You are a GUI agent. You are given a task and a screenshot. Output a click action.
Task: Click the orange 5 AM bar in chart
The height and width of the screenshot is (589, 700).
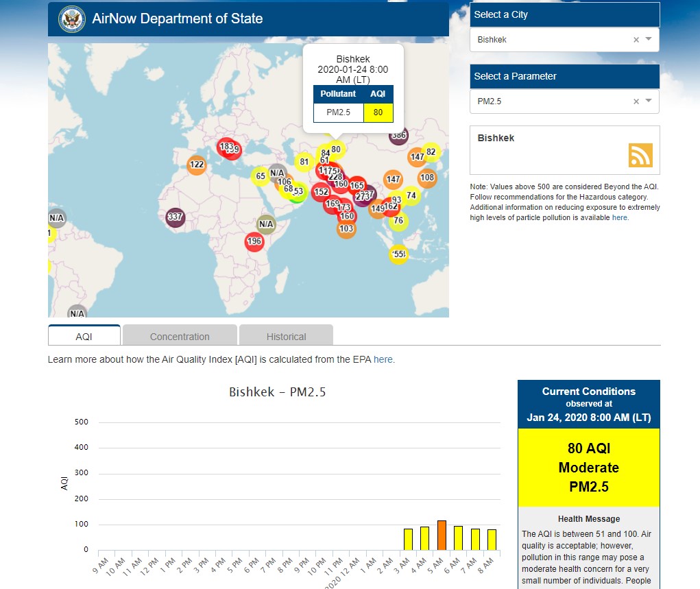click(x=442, y=535)
